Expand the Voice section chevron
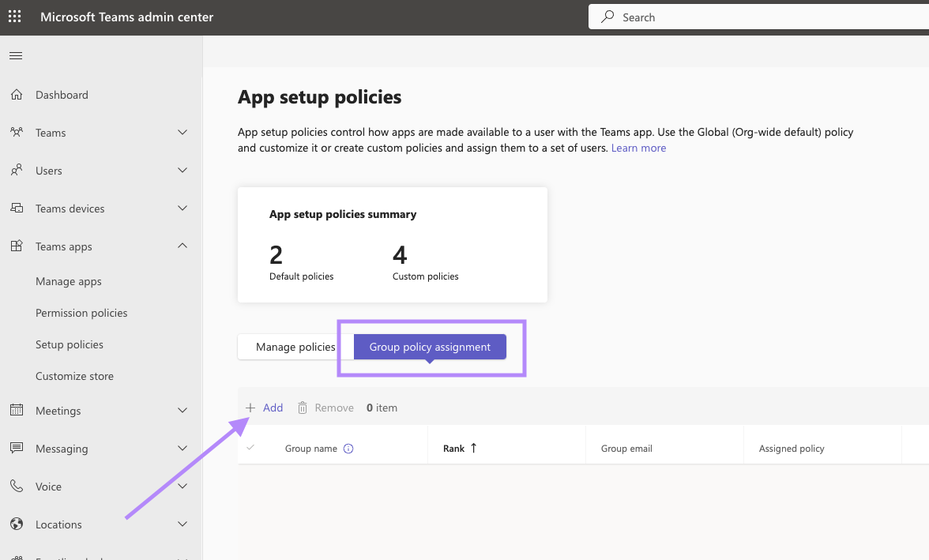Viewport: 929px width, 560px height. point(182,486)
